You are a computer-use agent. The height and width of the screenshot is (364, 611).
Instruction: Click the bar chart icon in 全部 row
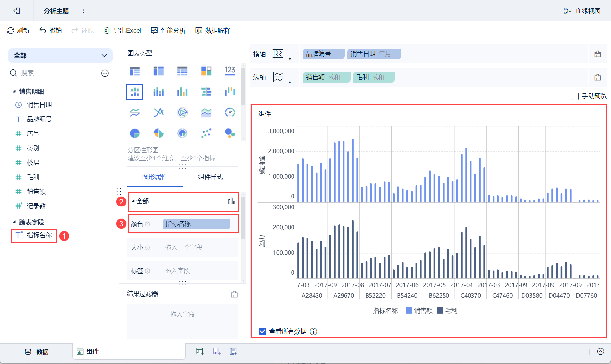coord(232,201)
